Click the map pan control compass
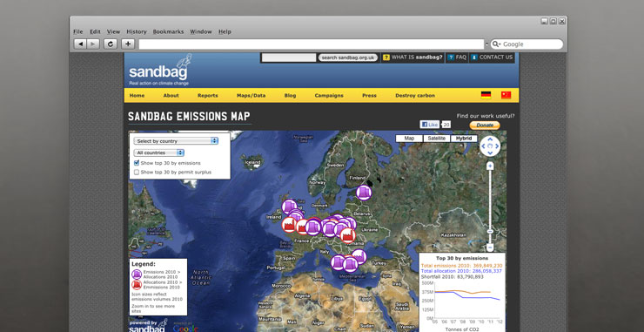Screen dimensions: 644x332 [490, 146]
